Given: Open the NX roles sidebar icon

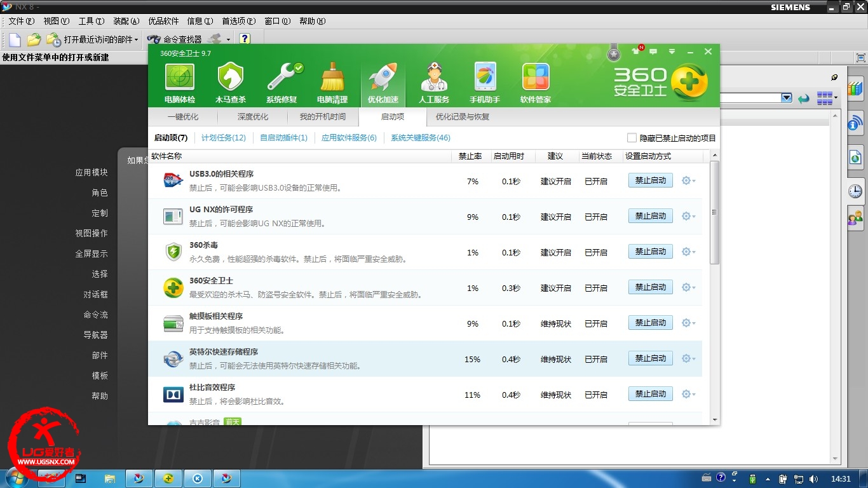Looking at the screenshot, I should (855, 218).
